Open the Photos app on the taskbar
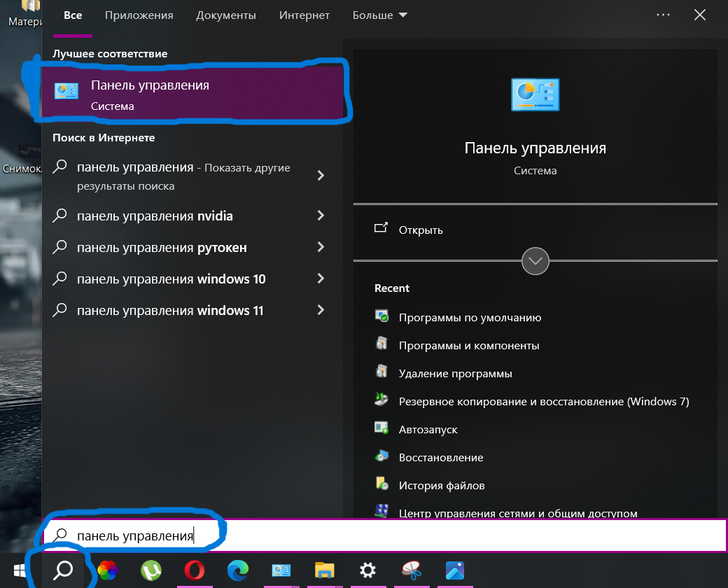This screenshot has width=728, height=588. click(x=455, y=570)
